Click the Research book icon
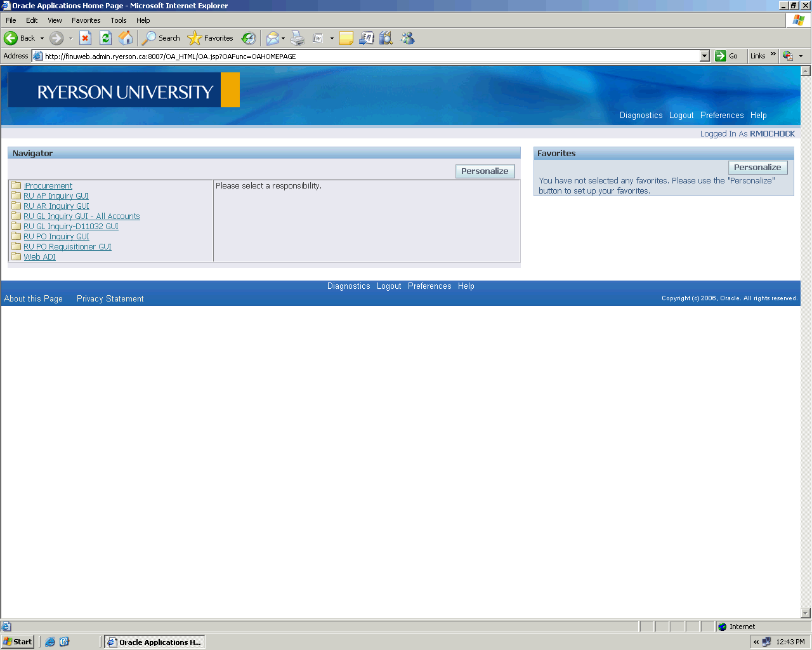Viewport: 812px width, 650px height. (x=386, y=38)
